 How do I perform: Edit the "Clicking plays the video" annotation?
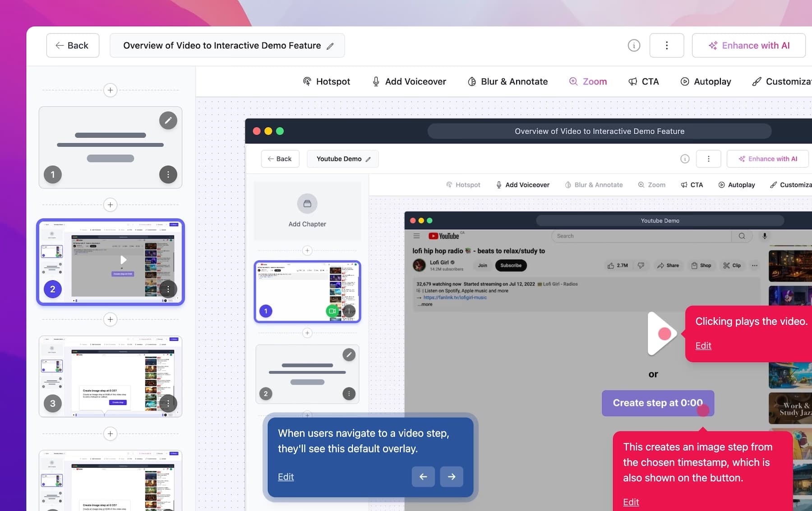pos(703,345)
